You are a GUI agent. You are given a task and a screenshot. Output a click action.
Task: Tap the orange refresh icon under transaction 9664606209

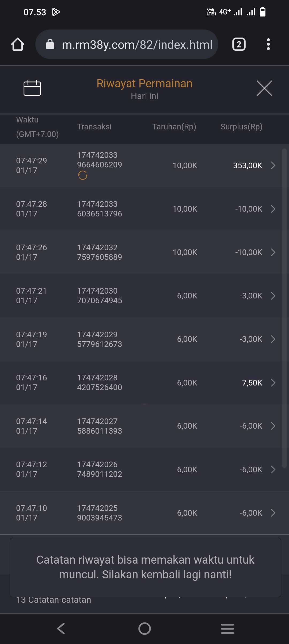coord(83,175)
